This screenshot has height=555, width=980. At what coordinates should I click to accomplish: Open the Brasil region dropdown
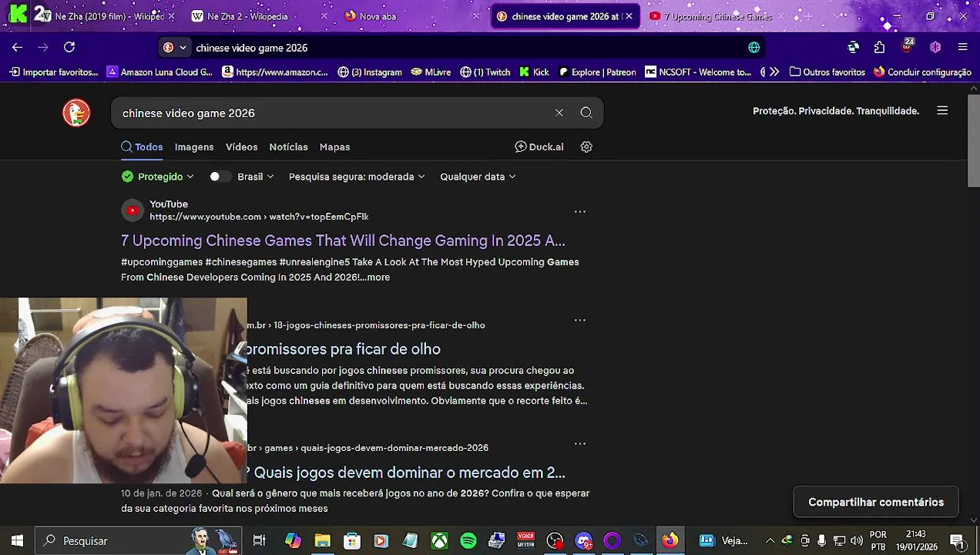point(255,177)
